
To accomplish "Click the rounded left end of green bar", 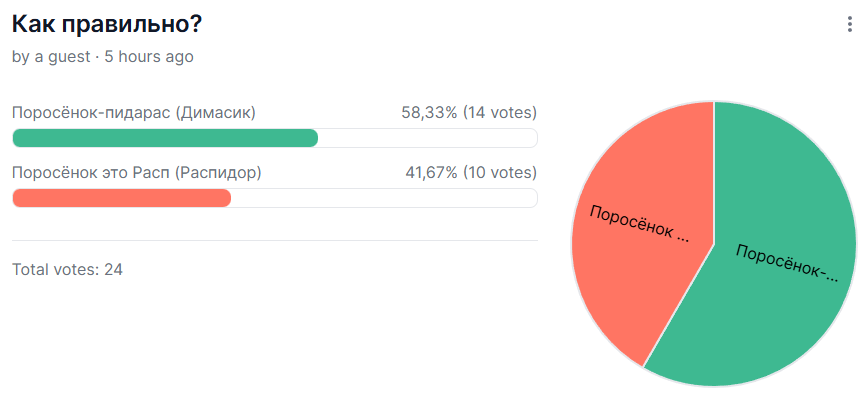I will (18, 138).
